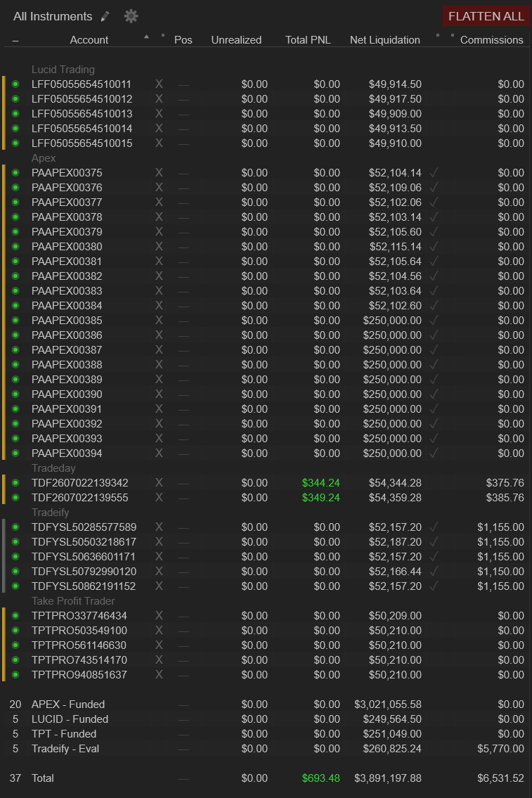Toggle the green status dot for LFF05055654510014

15,128
